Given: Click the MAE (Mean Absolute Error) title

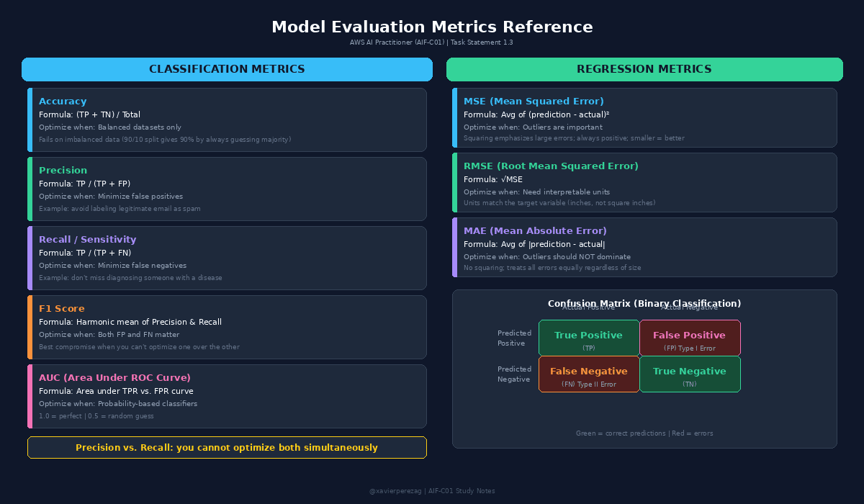Looking at the screenshot, I should click(x=535, y=231).
